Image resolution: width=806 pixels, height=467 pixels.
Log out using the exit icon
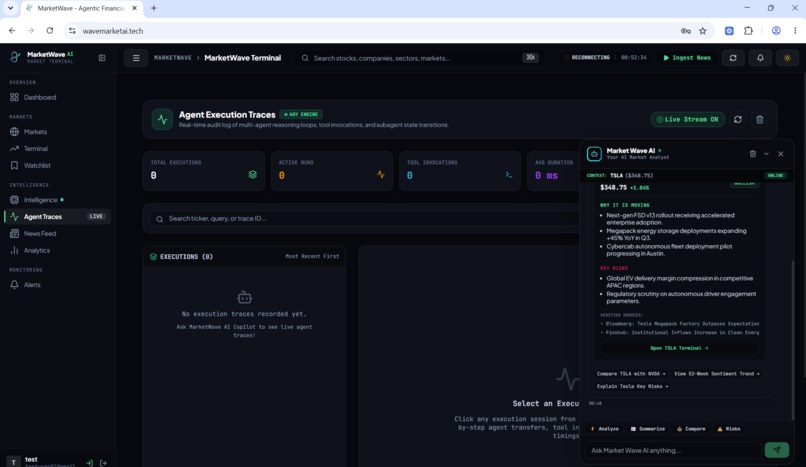coord(103,462)
